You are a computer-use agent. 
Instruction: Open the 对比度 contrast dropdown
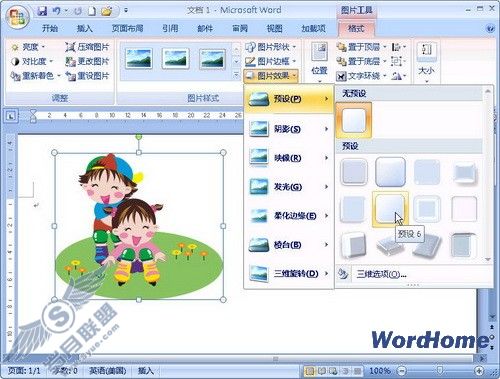tap(32, 61)
